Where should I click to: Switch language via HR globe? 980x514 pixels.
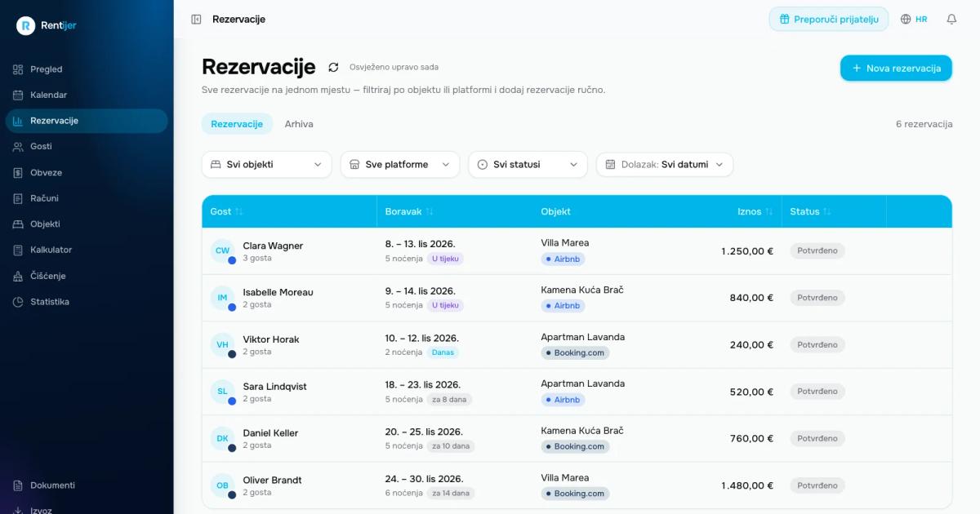pos(914,19)
